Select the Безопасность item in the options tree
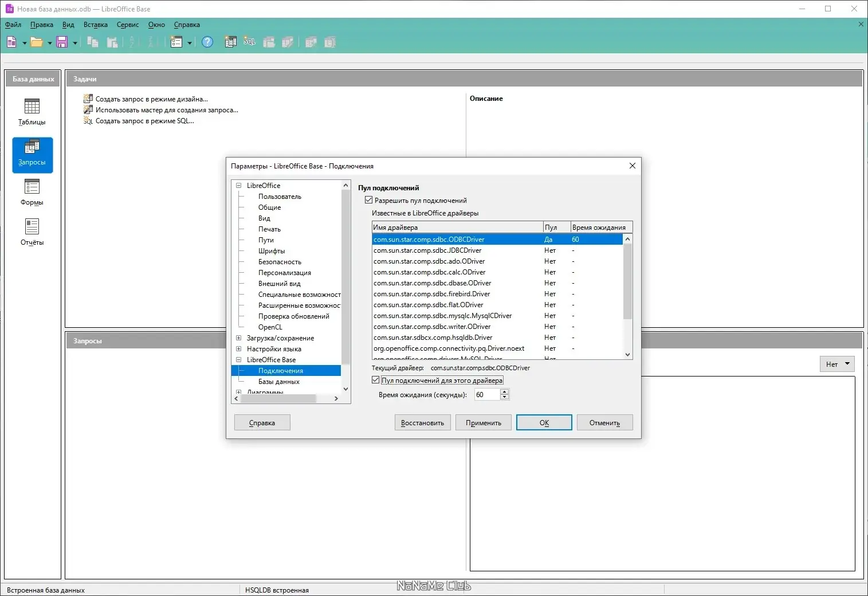 pyautogui.click(x=280, y=261)
